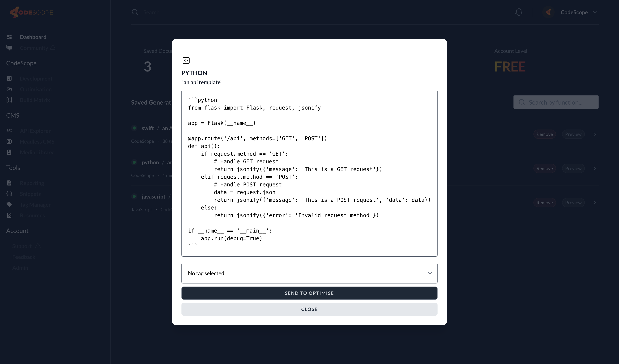Remove the python saved generation
The image size is (619, 364).
[544, 169]
